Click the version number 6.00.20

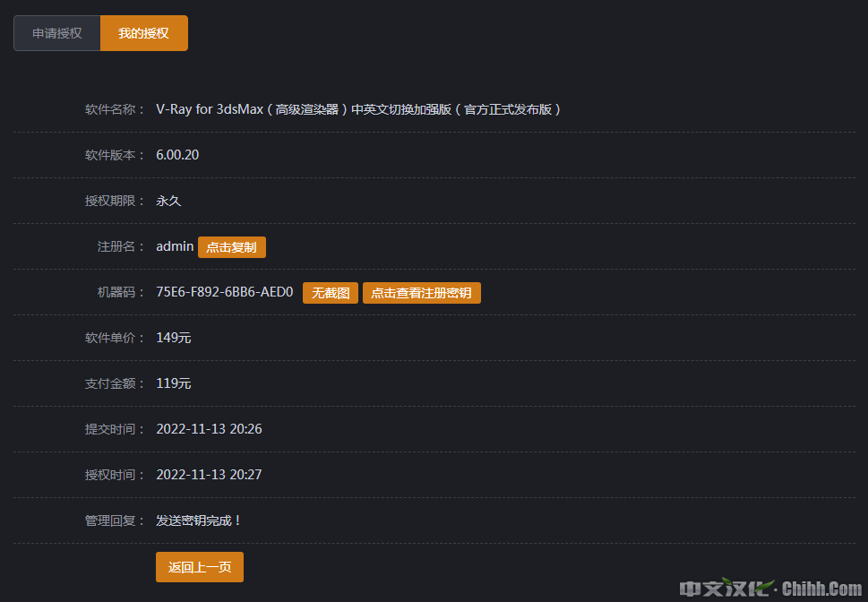(177, 155)
